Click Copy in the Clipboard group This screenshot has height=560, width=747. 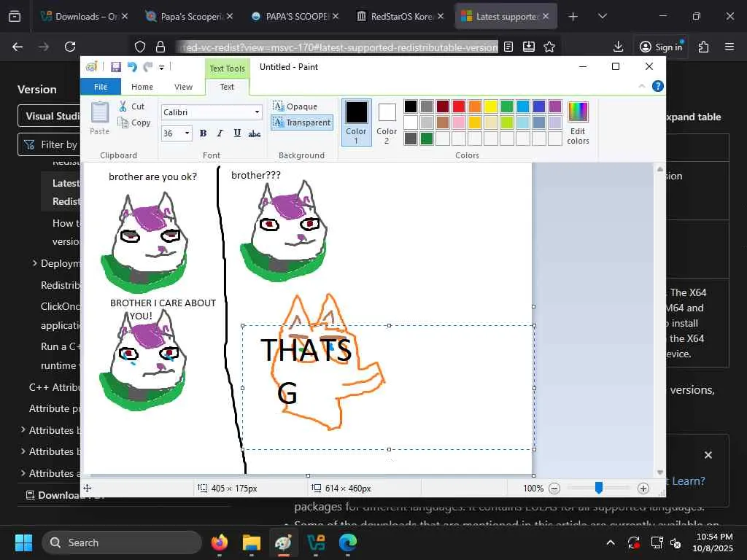tap(134, 122)
